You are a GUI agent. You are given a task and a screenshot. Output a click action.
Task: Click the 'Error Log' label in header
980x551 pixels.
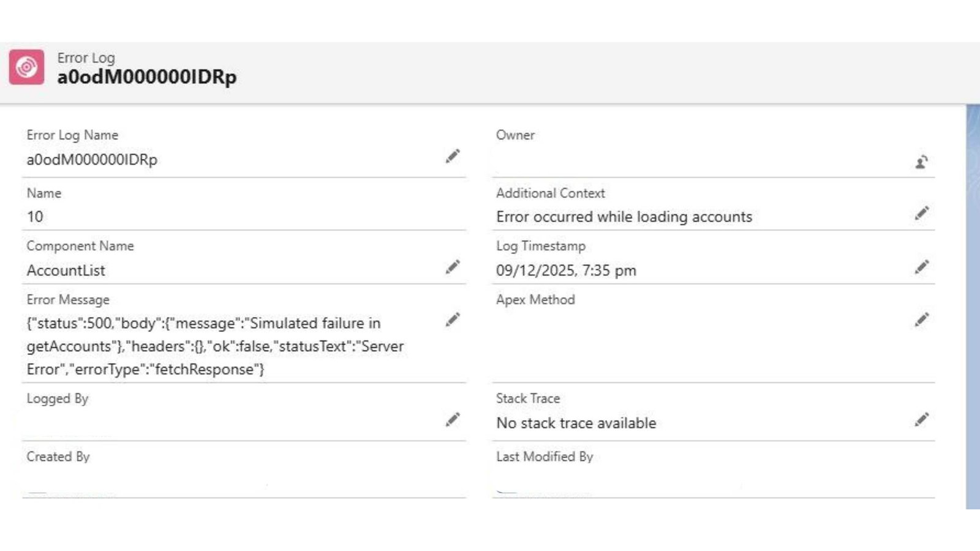tap(86, 58)
